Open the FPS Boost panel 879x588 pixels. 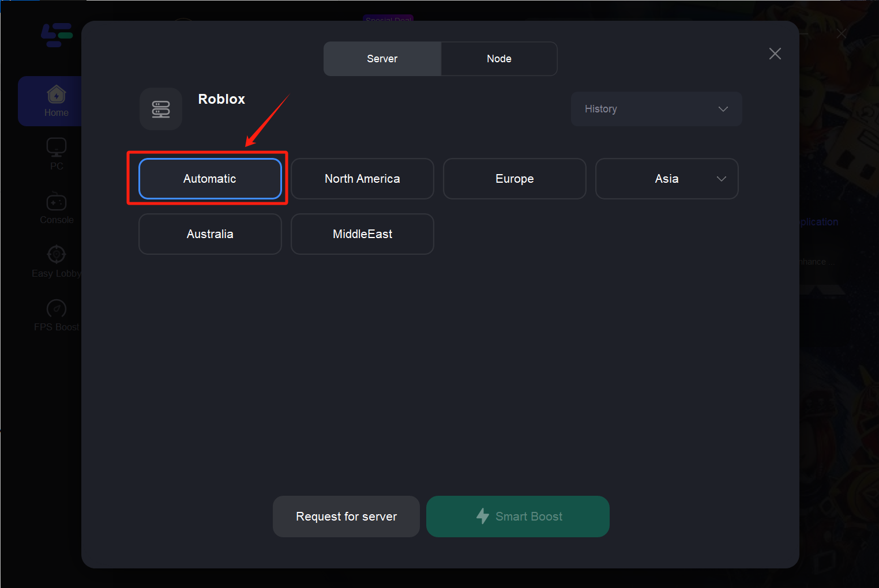[x=56, y=314]
